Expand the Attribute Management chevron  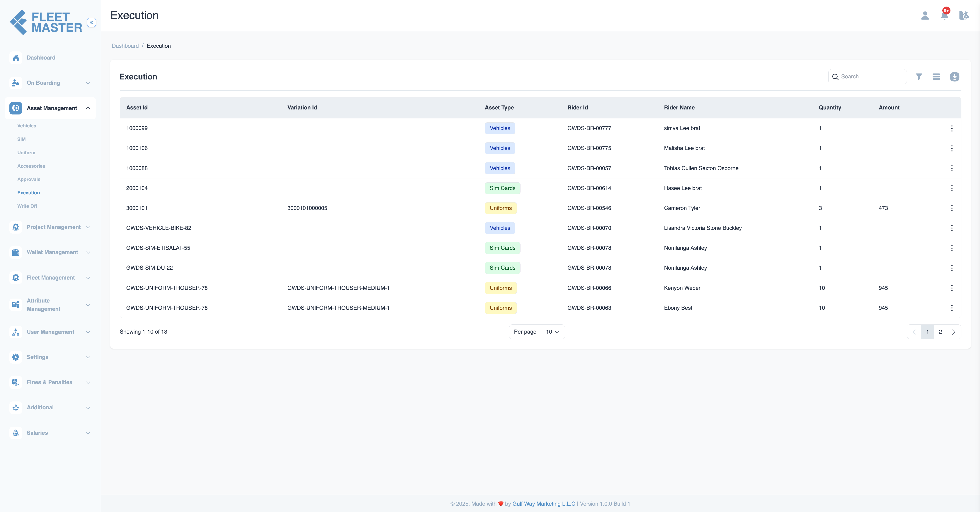[88, 304]
